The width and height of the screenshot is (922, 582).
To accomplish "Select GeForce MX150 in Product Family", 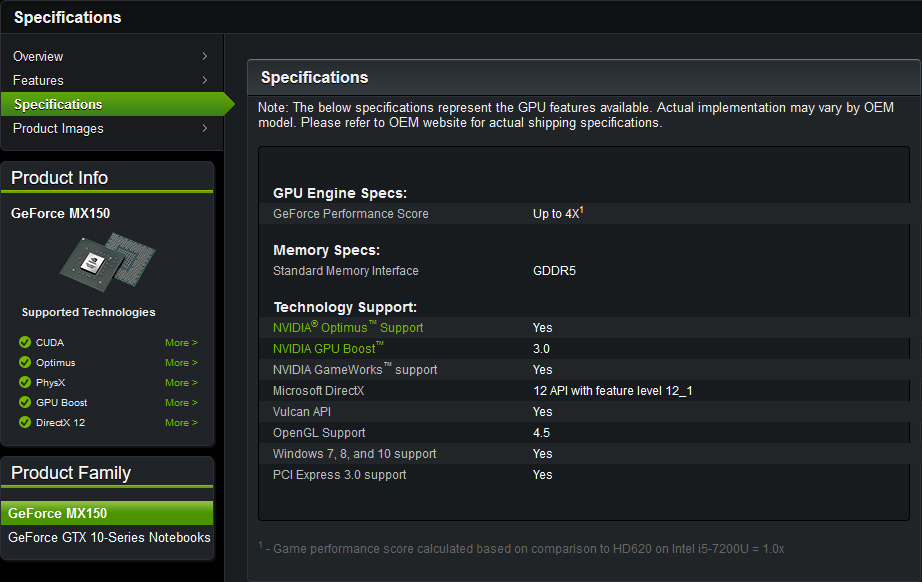I will 58,513.
